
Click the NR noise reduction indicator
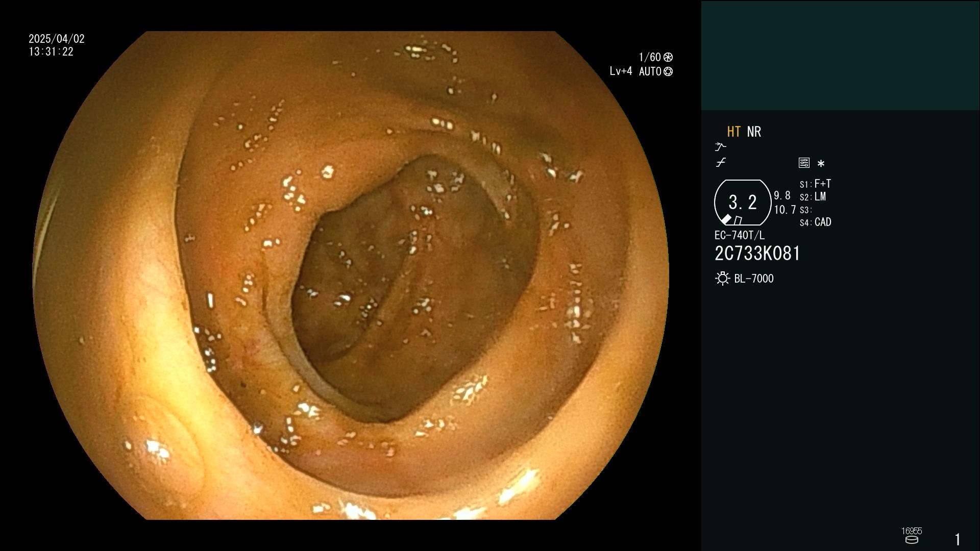point(754,132)
